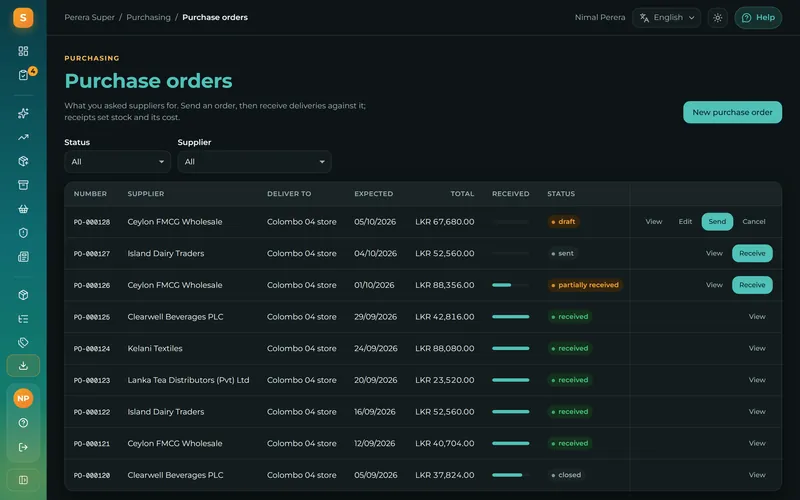Click the TOTAL column header
The image size is (800, 500).
pyautogui.click(x=462, y=194)
